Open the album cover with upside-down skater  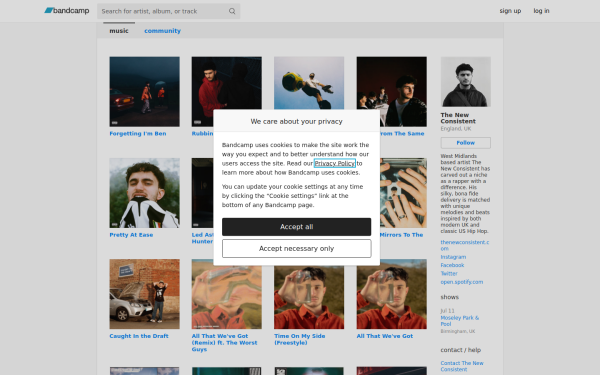(309, 83)
